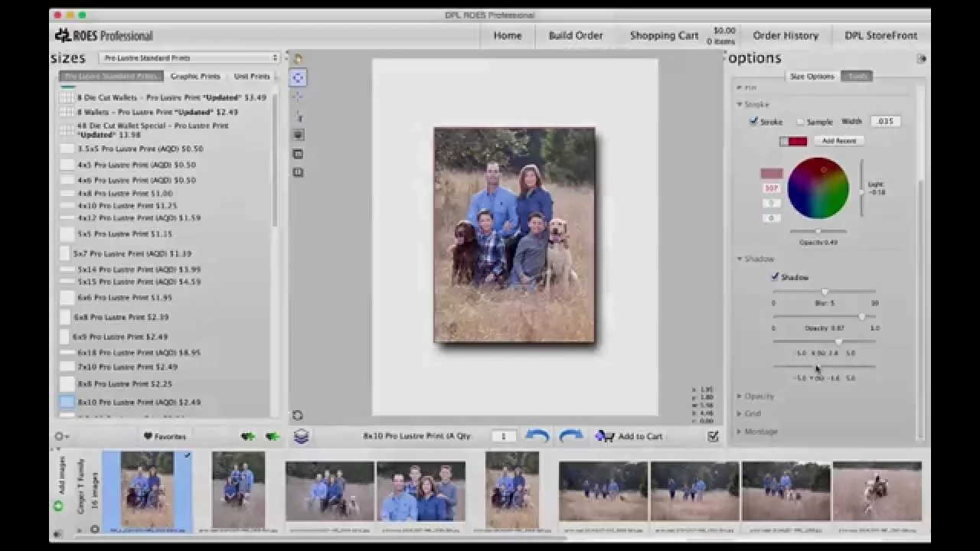Toggle the checkbox right of Add to Cart
This screenshot has height=551, width=980.
tap(714, 436)
